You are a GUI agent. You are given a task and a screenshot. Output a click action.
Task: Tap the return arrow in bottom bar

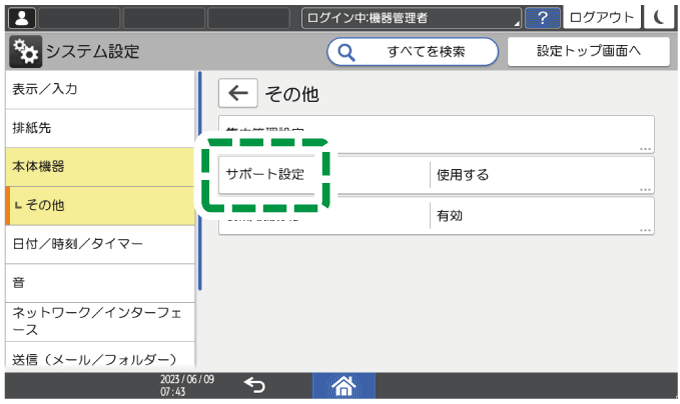pos(254,385)
